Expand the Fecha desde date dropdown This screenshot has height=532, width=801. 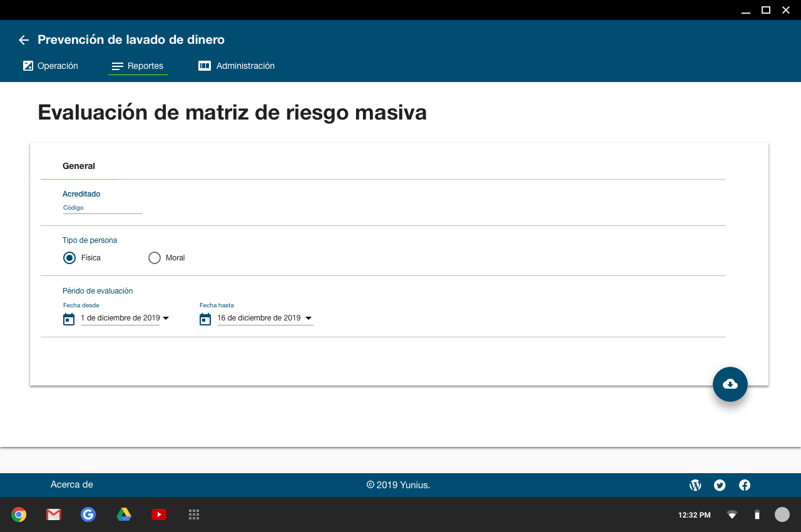tap(166, 319)
